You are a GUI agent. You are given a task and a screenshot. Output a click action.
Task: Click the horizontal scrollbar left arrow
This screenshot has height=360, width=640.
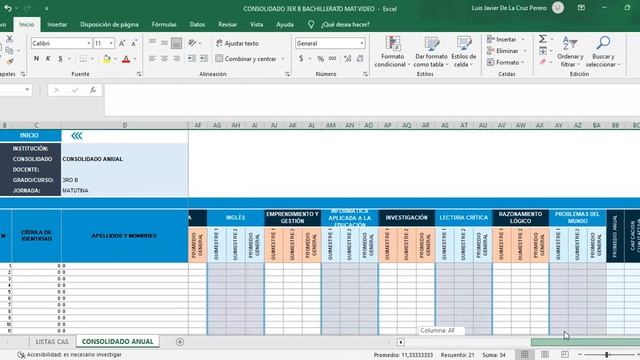click(x=400, y=342)
